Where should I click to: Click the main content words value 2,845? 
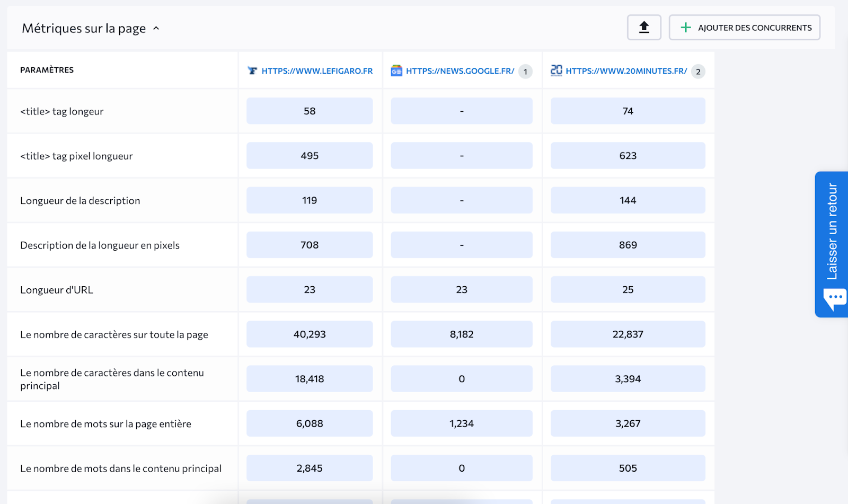[x=310, y=468]
